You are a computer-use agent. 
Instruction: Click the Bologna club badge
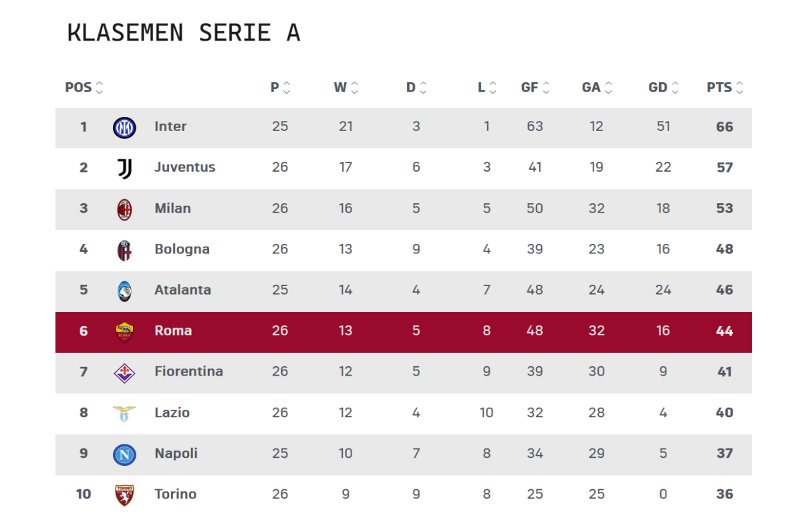click(x=124, y=249)
